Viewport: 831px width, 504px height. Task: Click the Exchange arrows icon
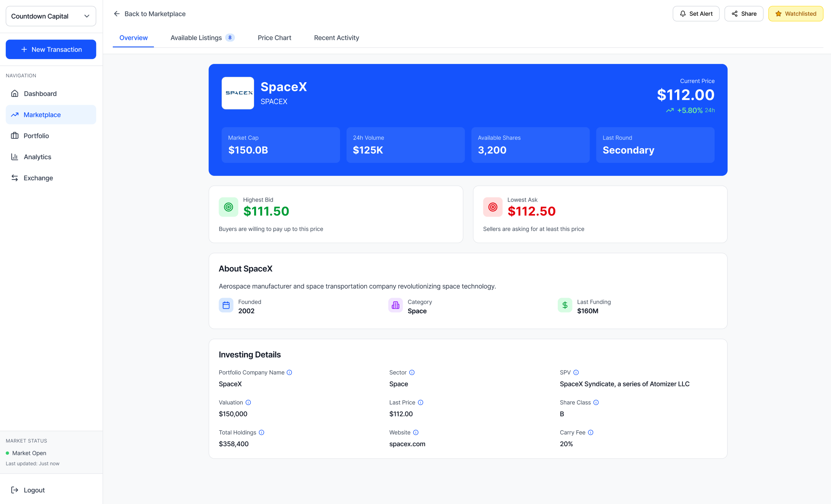[x=15, y=178]
